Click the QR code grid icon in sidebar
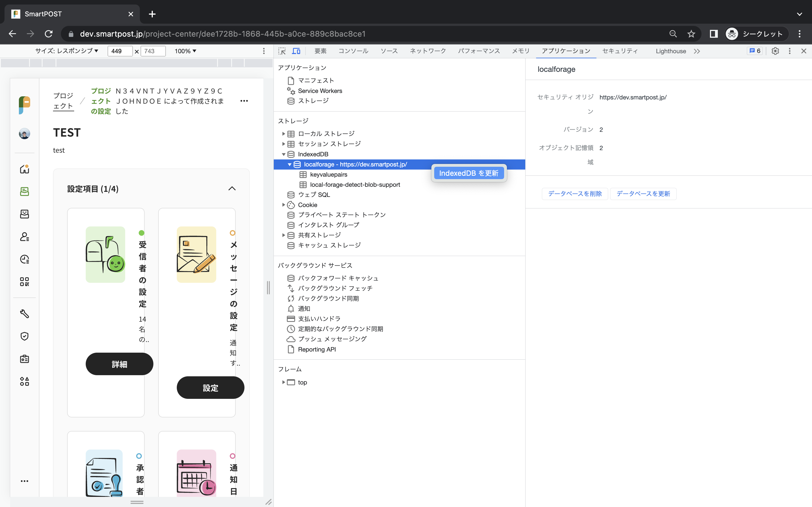 pyautogui.click(x=25, y=282)
